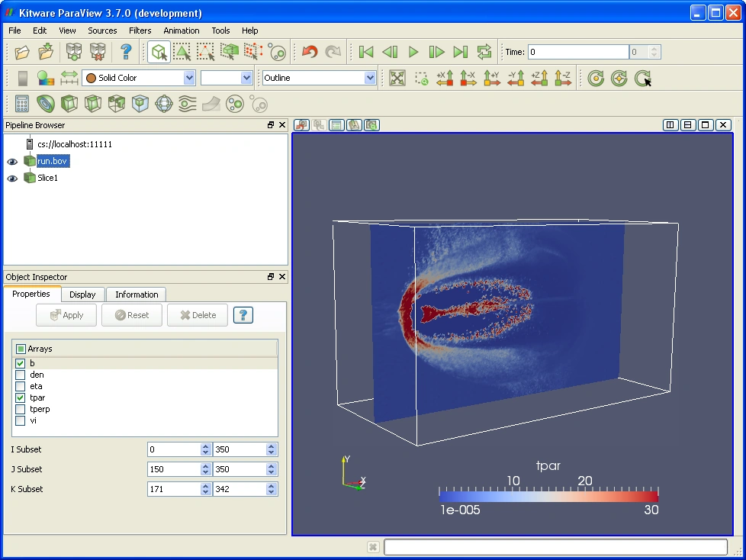Hide Slice1 using its eye icon
The height and width of the screenshot is (560, 746).
tap(12, 178)
